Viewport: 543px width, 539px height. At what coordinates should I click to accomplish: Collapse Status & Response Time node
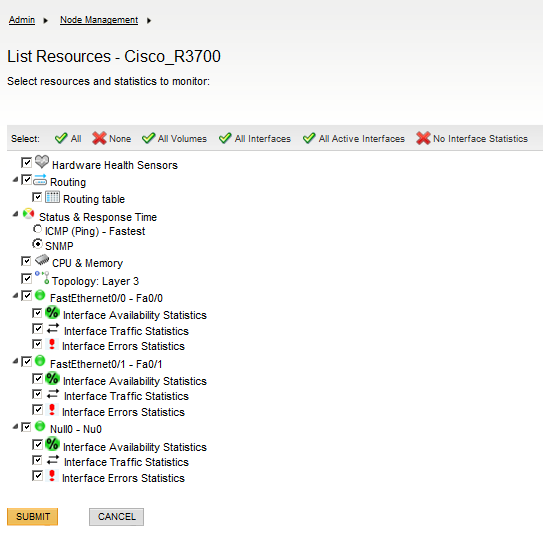point(16,214)
